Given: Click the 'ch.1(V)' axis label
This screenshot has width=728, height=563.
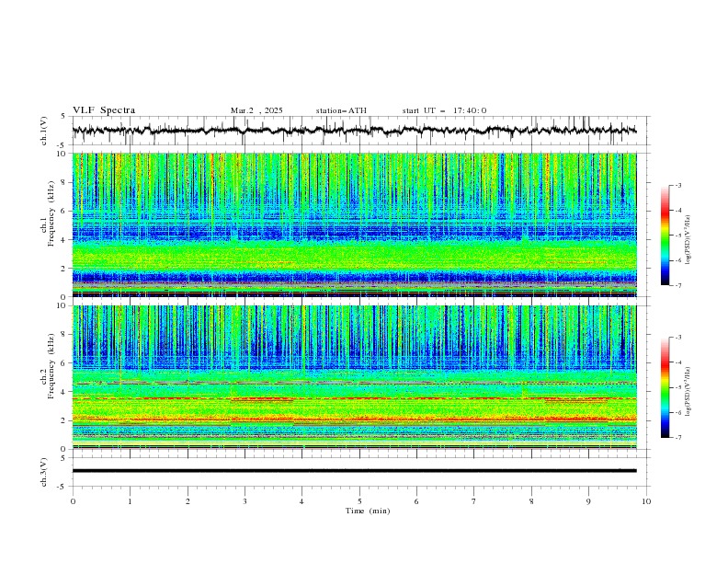Looking at the screenshot, I should (43, 131).
